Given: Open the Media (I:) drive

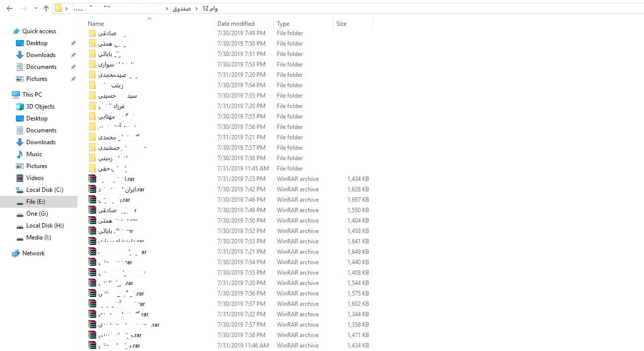Looking at the screenshot, I should coord(38,237).
